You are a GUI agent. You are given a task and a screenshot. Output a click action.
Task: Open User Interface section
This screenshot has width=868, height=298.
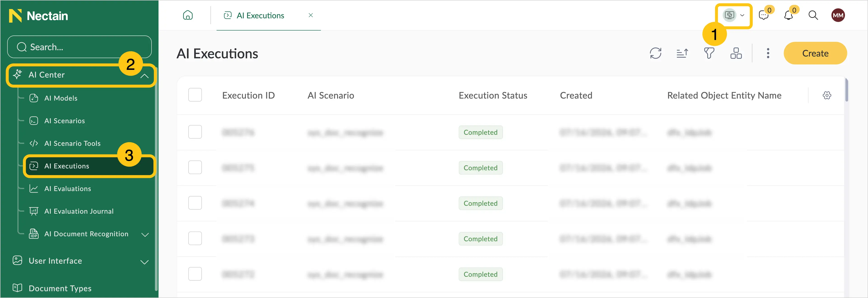coord(55,261)
